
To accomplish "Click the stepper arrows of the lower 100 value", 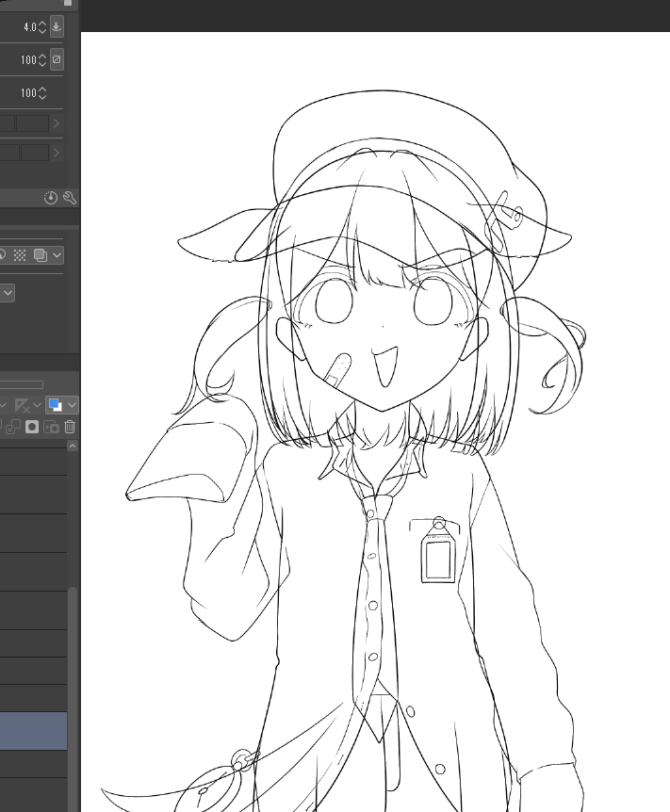I will (x=42, y=93).
